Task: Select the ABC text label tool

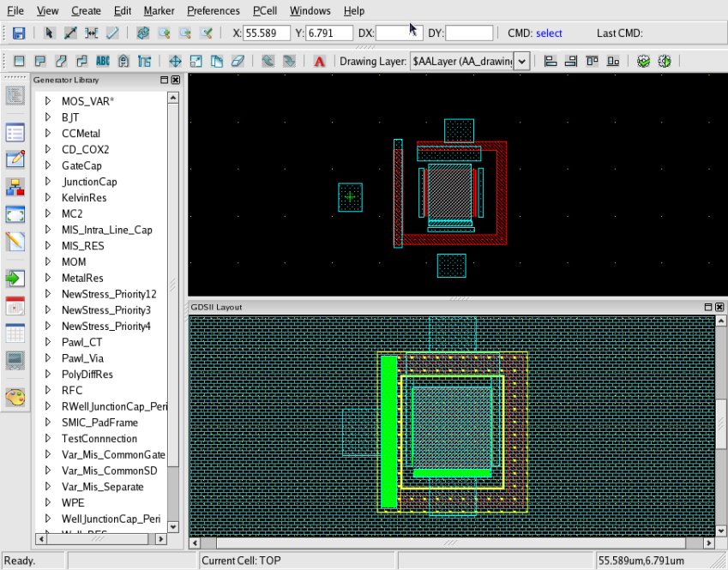Action: coord(103,62)
